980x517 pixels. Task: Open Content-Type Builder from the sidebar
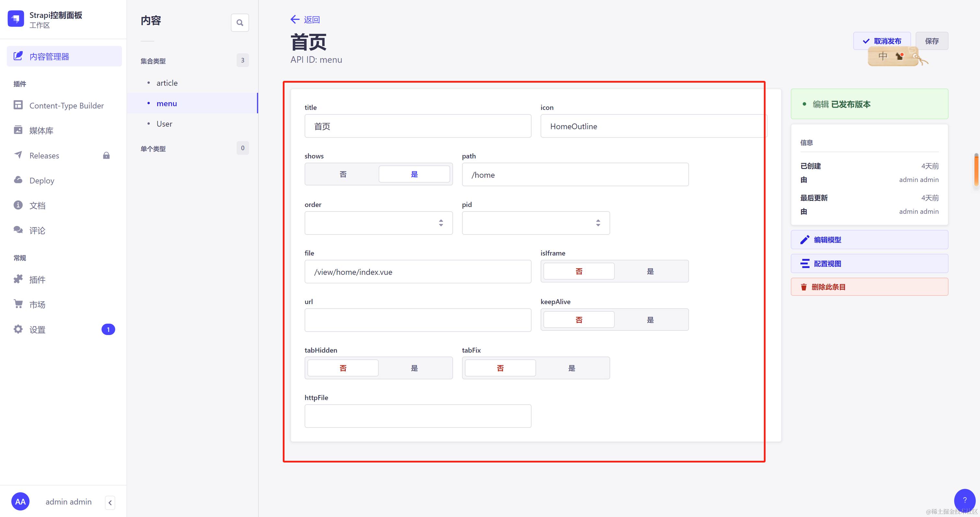click(x=66, y=105)
